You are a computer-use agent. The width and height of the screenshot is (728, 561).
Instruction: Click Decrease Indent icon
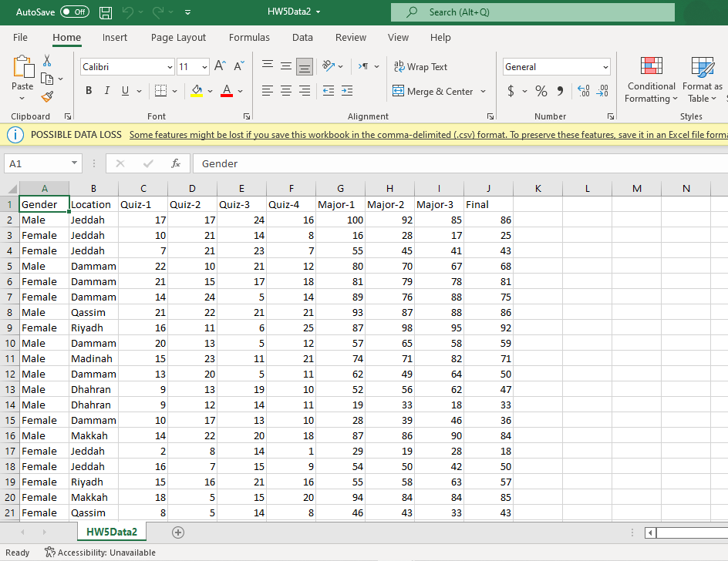pyautogui.click(x=329, y=90)
